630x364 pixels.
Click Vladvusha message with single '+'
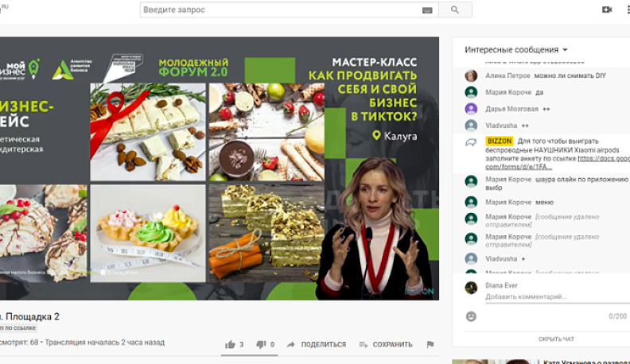point(523,259)
